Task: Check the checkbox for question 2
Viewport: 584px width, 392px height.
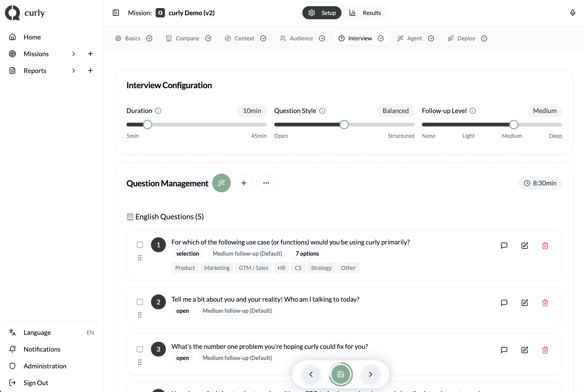Action: click(140, 302)
